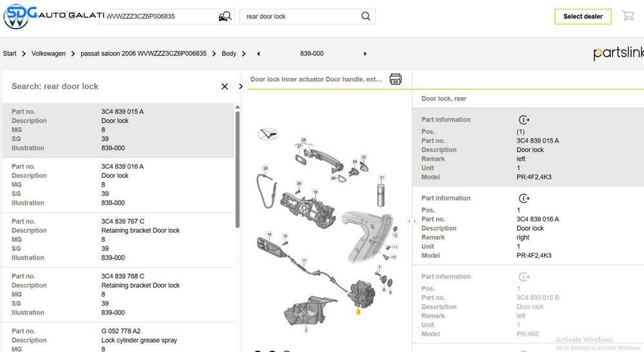Click the SDG Auto Galati logo

[53, 15]
